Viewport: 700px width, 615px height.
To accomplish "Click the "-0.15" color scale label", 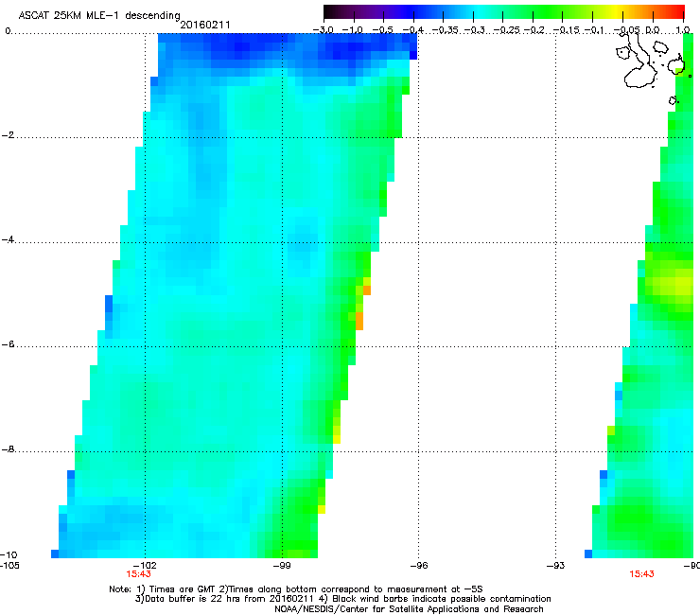I will 566,30.
